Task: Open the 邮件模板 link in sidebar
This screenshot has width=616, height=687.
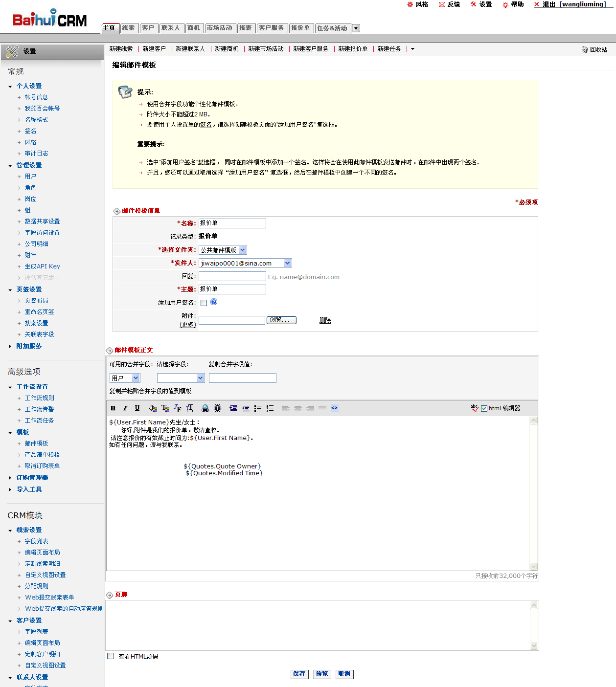Action: [x=36, y=443]
